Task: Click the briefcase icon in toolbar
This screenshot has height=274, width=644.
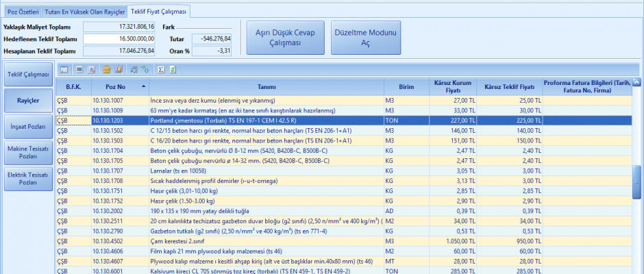Action: tap(106, 69)
